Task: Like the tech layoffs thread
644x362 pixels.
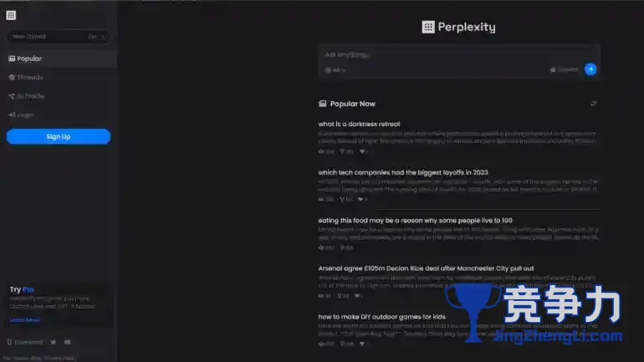Action: tap(360, 200)
